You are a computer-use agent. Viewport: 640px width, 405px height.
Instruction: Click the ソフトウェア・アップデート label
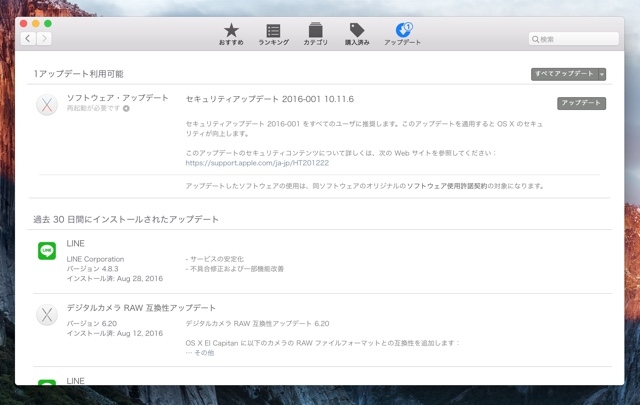click(x=118, y=98)
